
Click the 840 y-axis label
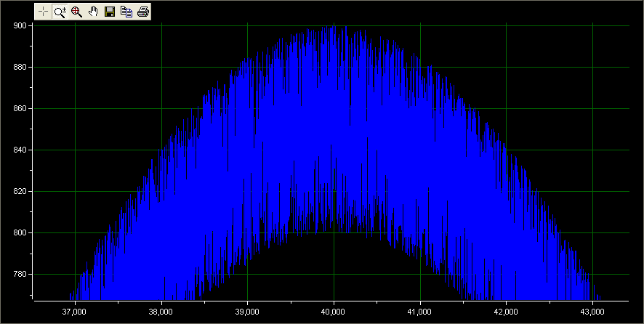[x=20, y=150]
